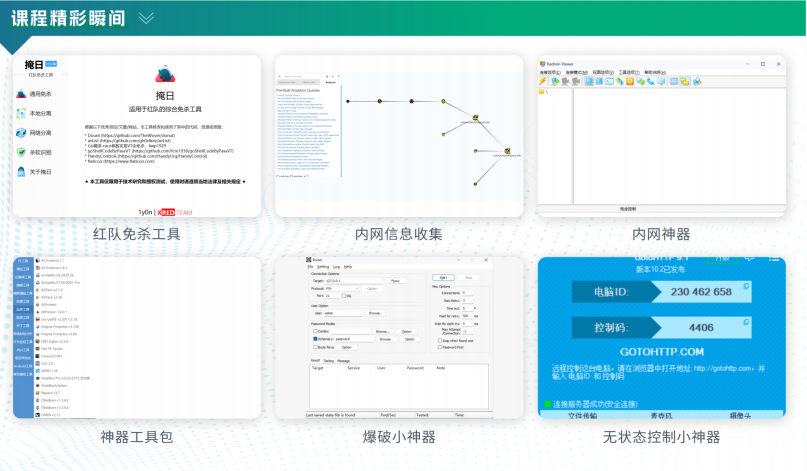Open the Protocol dropdown in Brutus
This screenshot has height=471, width=807.
point(342,289)
